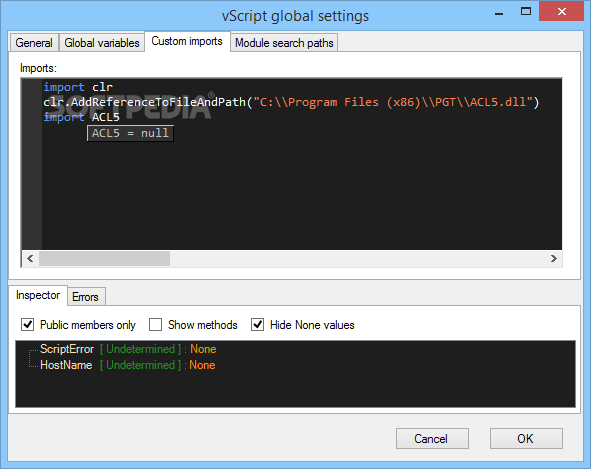Click the HostName None value
This screenshot has width=591, height=469.
coord(202,365)
